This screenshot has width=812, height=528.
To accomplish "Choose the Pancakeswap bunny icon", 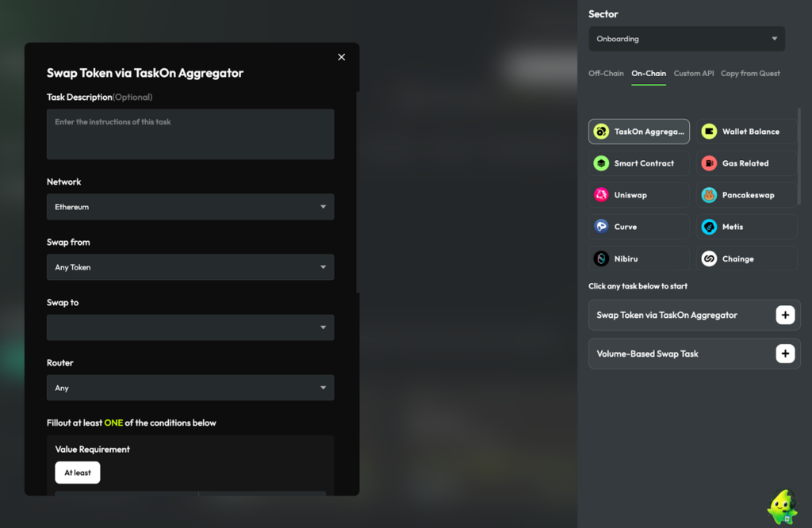I will (x=709, y=195).
